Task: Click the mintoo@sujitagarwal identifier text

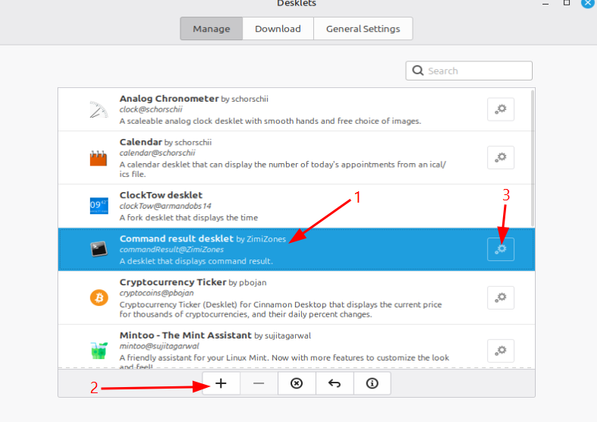Action: [x=159, y=346]
